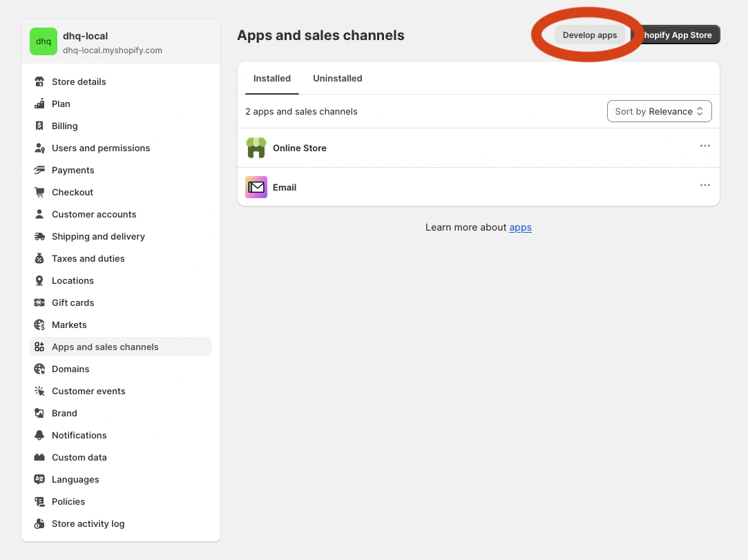Screen dimensions: 748x560
Task: Click the Customer accounts person icon
Action: tap(39, 214)
